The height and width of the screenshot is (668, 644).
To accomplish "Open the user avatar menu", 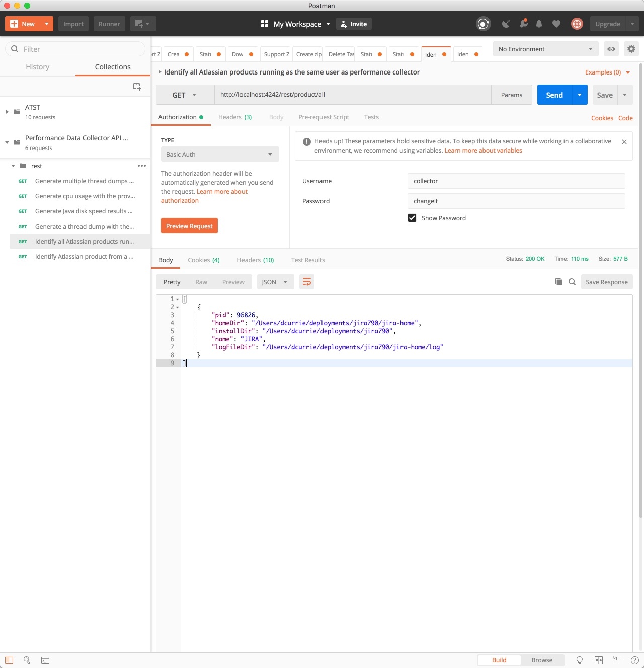I will point(577,24).
